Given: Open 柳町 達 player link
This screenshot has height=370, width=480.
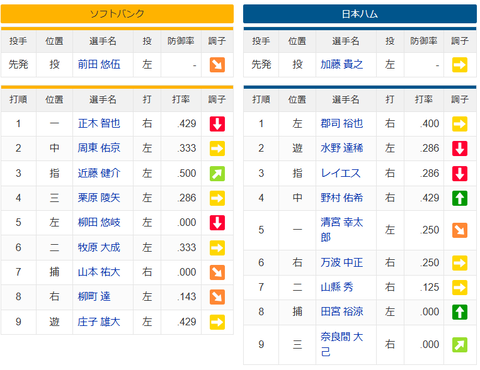Looking at the screenshot, I should (94, 297).
